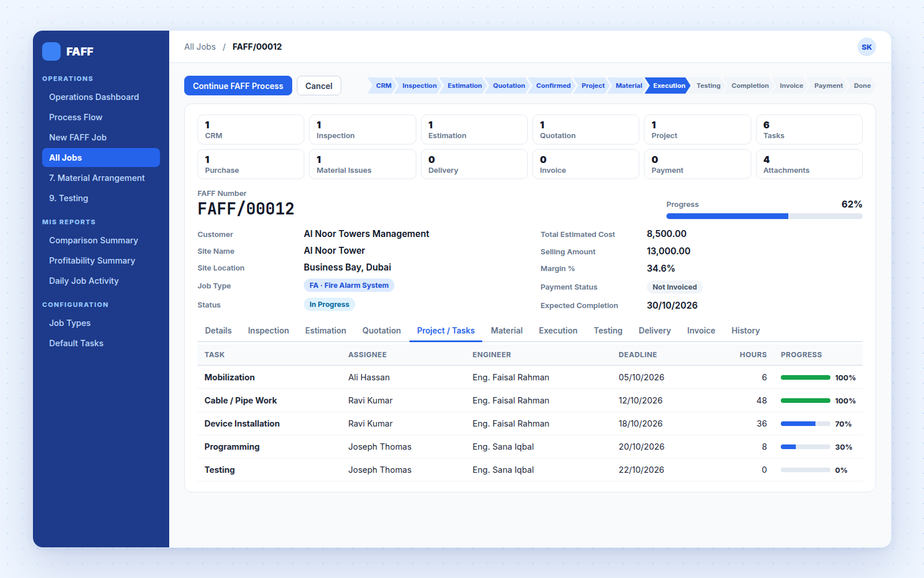Click the Confirmed process step
Image resolution: width=924 pixels, height=578 pixels.
[x=553, y=86]
